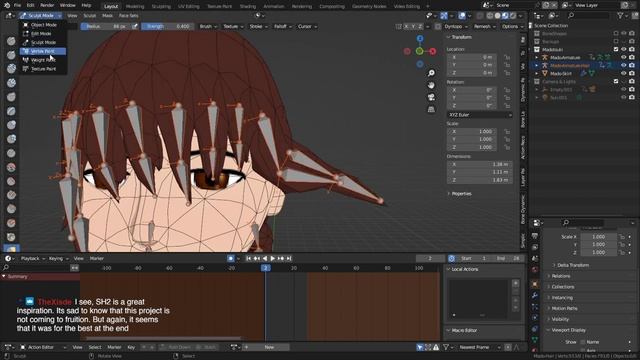The width and height of the screenshot is (640, 360).
Task: Select the rendered viewport shading mode
Action: pyautogui.click(x=513, y=16)
